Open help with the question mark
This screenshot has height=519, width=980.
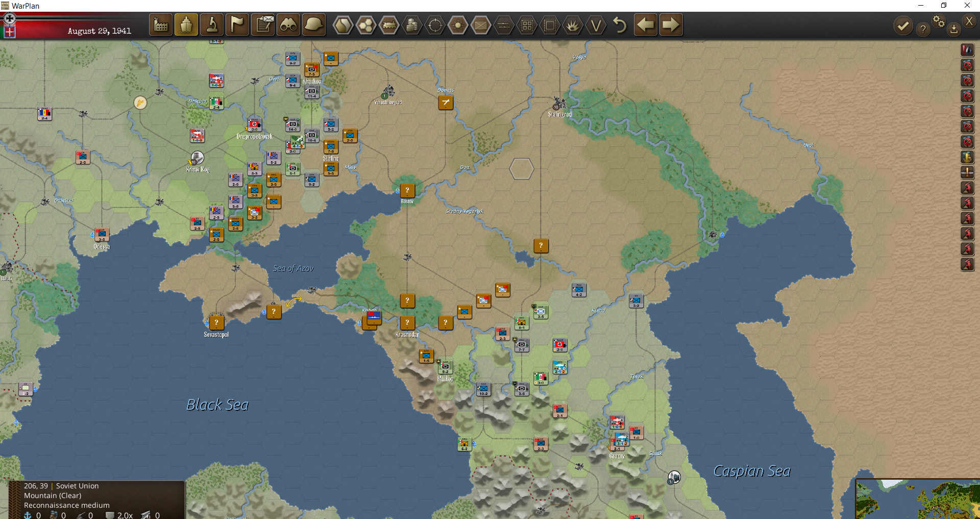(x=922, y=29)
